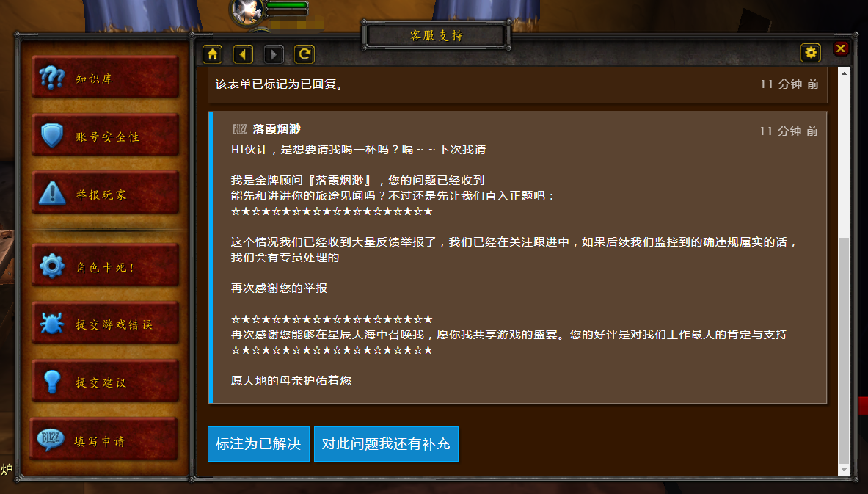This screenshot has width=868, height=494.
Task: Click the 落霞烟渺 agent name in reply
Action: 276,129
